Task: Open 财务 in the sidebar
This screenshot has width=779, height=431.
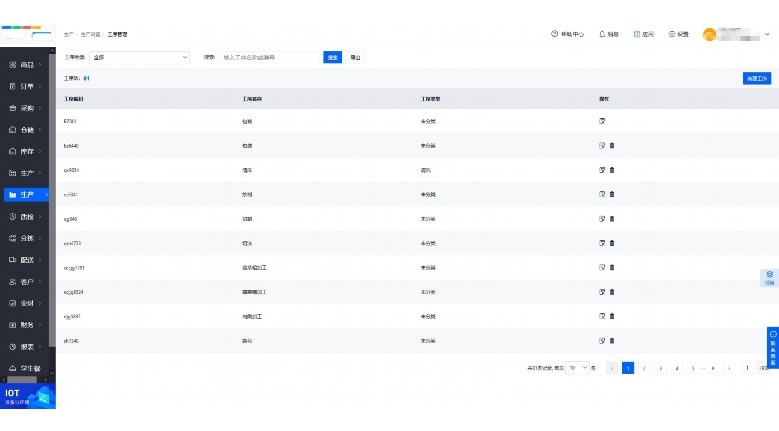Action: point(26,325)
